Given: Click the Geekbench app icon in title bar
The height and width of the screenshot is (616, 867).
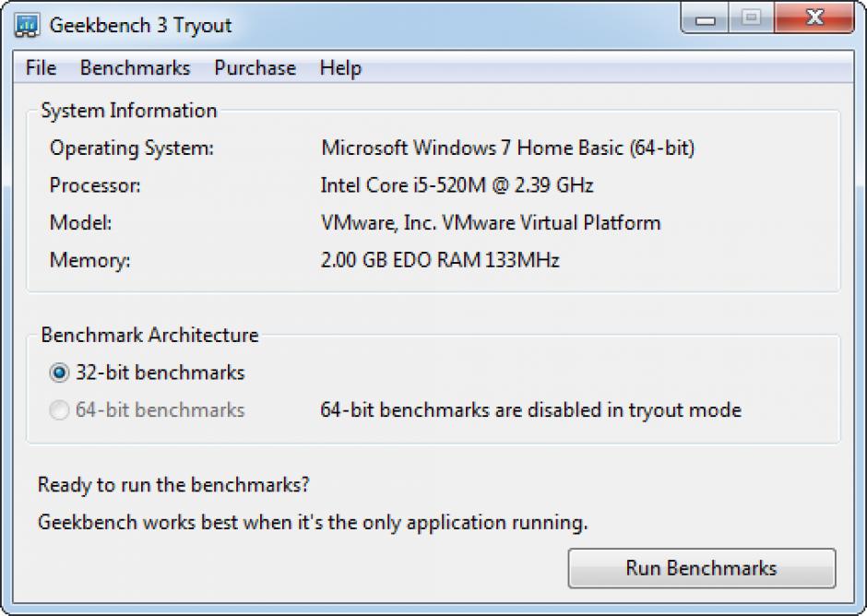Looking at the screenshot, I should (27, 26).
